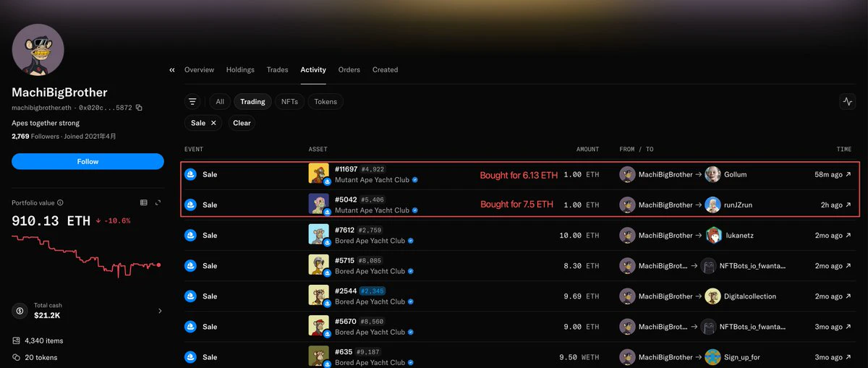Image resolution: width=868 pixels, height=368 pixels.
Task: Click Digitalcollection avatar icon
Action: pyautogui.click(x=712, y=296)
